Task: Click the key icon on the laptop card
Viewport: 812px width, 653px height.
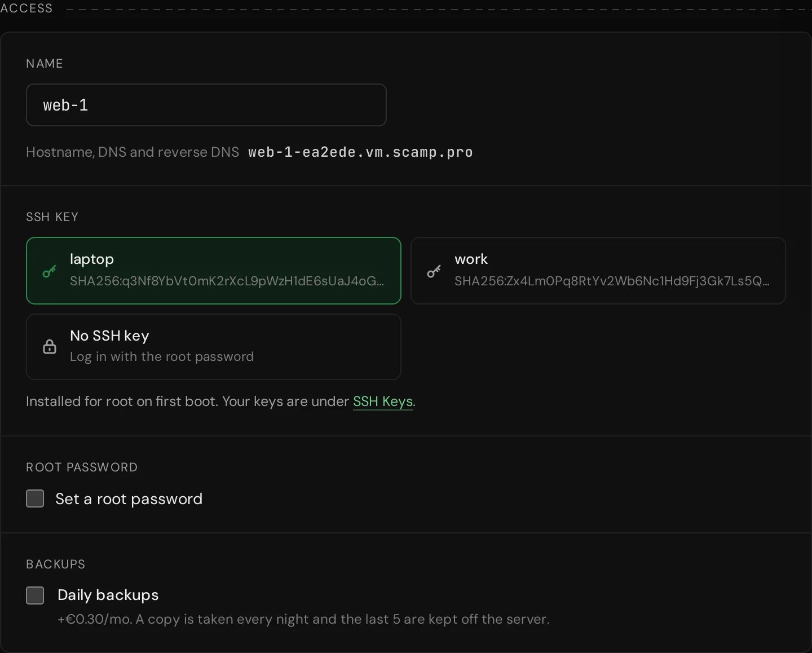Action: coord(50,271)
